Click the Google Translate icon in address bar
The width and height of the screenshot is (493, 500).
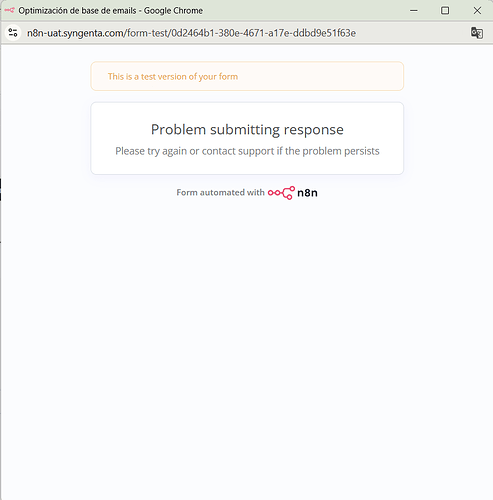[477, 33]
